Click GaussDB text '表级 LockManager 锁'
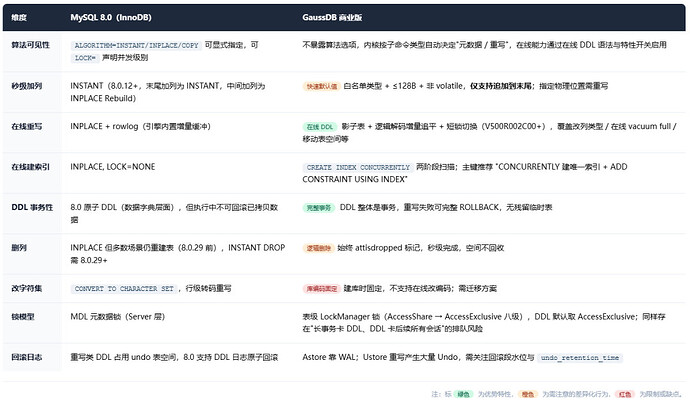 [341, 316]
